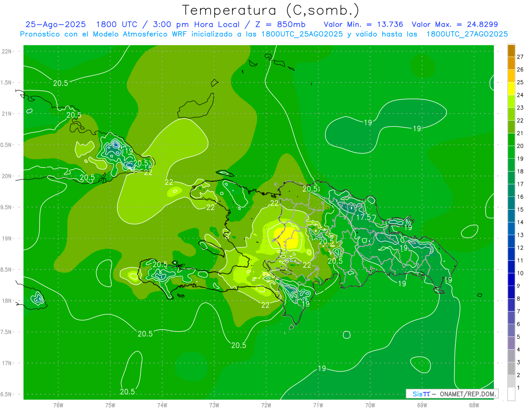This screenshot has height=411, width=532.
Task: Click the '20N' latitude axis label
Action: point(7,176)
